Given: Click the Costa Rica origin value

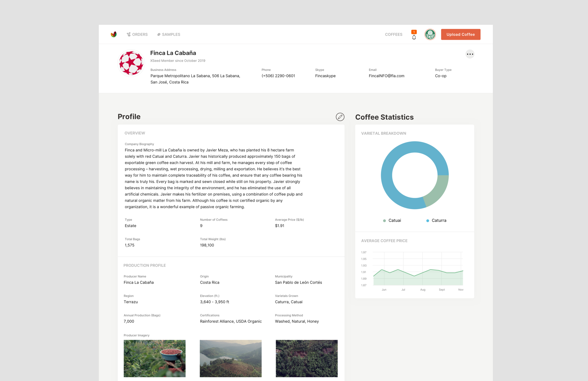Looking at the screenshot, I should [x=210, y=282].
